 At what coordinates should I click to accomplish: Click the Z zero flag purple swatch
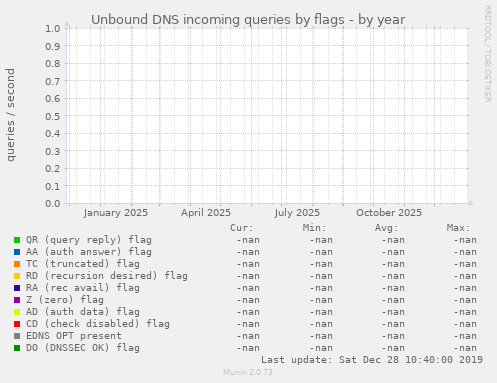(x=17, y=300)
